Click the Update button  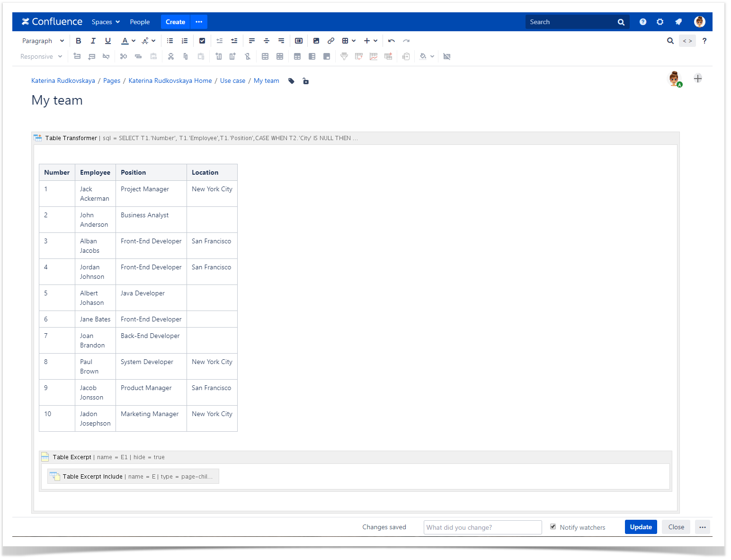click(x=641, y=527)
